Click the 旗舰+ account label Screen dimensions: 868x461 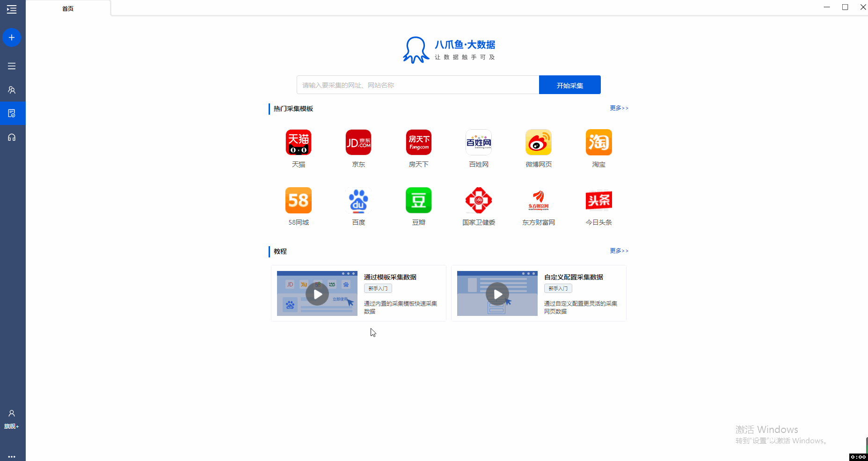[12, 426]
